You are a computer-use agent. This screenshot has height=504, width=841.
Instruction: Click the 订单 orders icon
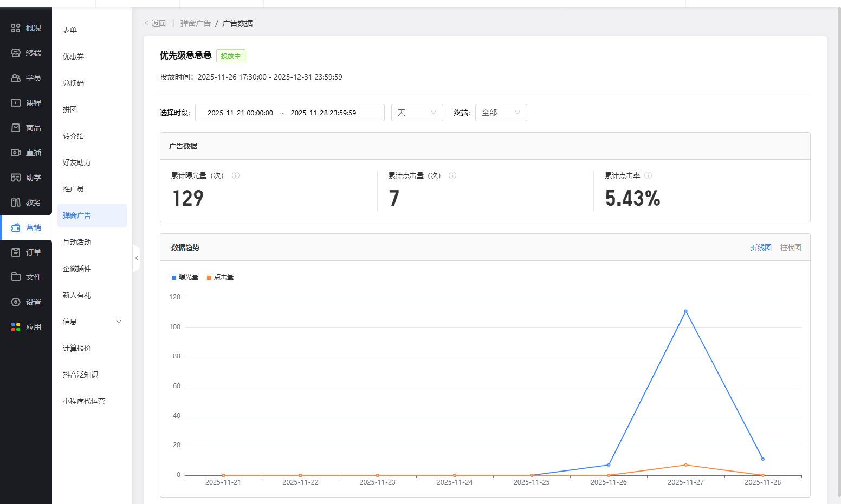(x=16, y=252)
